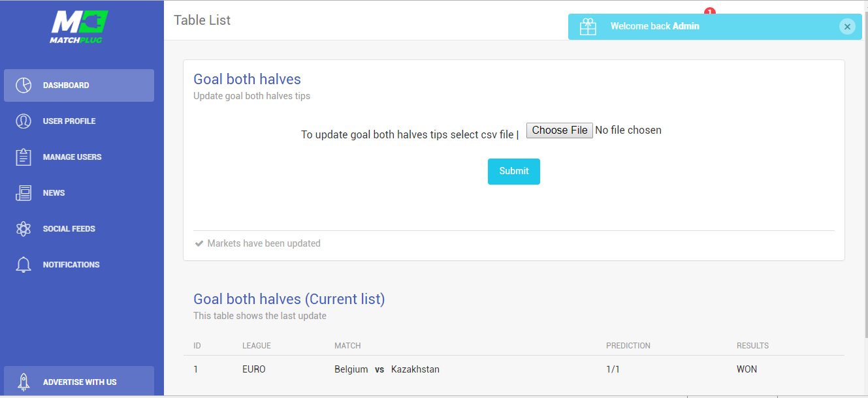Select Social Feeds in sidebar
This screenshot has height=398, width=868.
69,229
